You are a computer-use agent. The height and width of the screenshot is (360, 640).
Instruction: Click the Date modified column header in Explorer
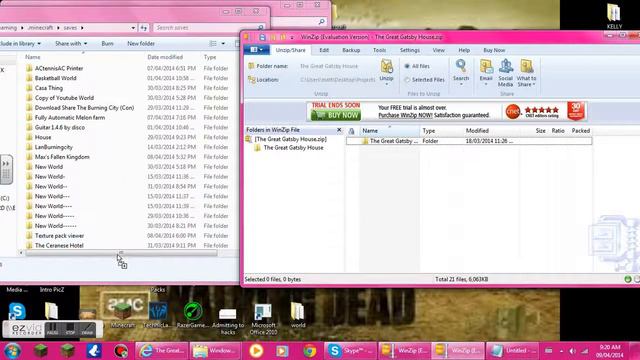click(165, 57)
